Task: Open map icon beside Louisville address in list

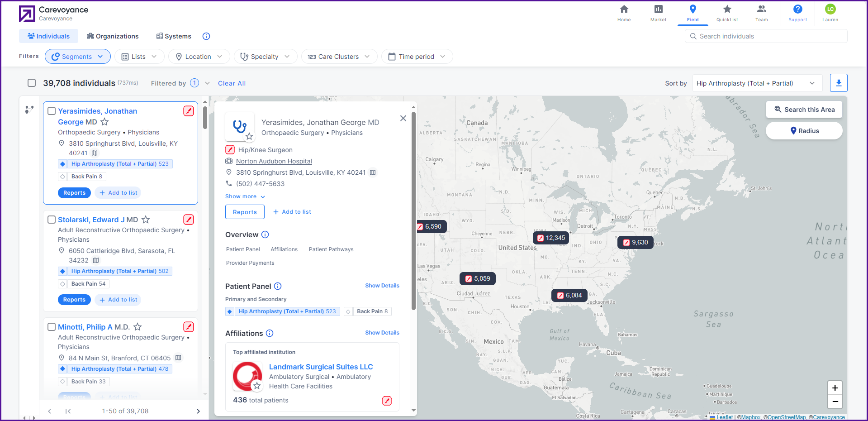Action: [95, 153]
